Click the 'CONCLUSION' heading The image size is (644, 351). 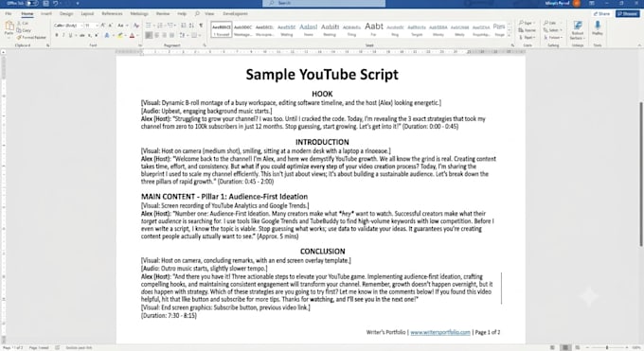[x=322, y=252]
